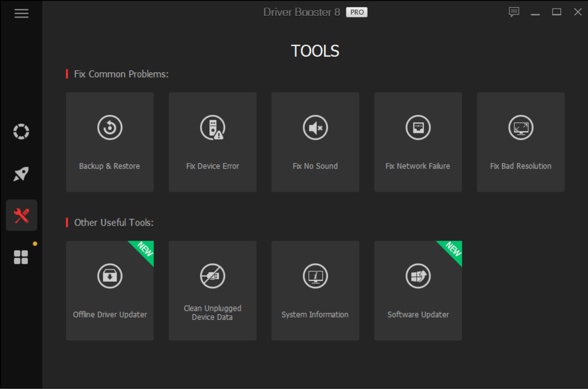Click the System Information monitor icon
Viewport: 588px width, 389px height.
[x=315, y=276]
